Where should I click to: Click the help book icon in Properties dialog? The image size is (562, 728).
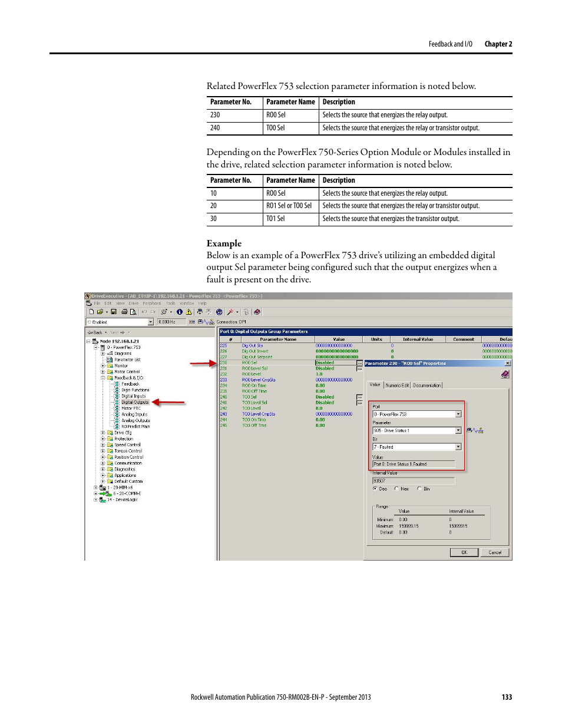pyautogui.click(x=505, y=374)
